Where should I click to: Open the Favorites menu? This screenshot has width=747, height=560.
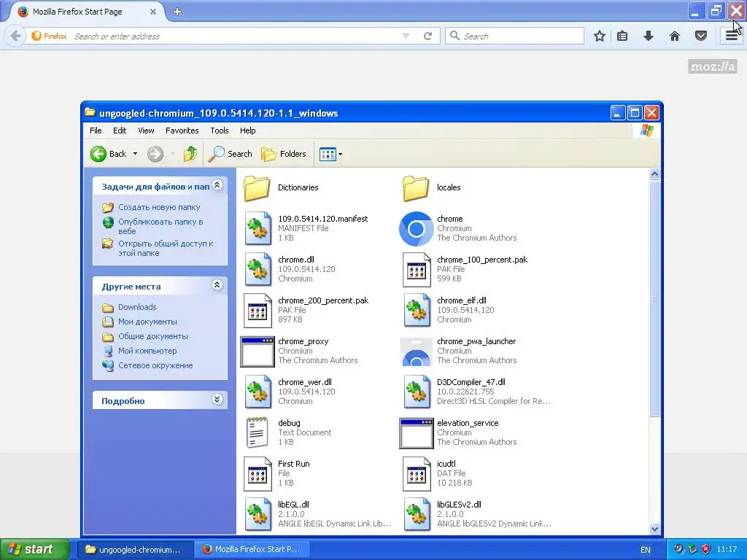[182, 131]
